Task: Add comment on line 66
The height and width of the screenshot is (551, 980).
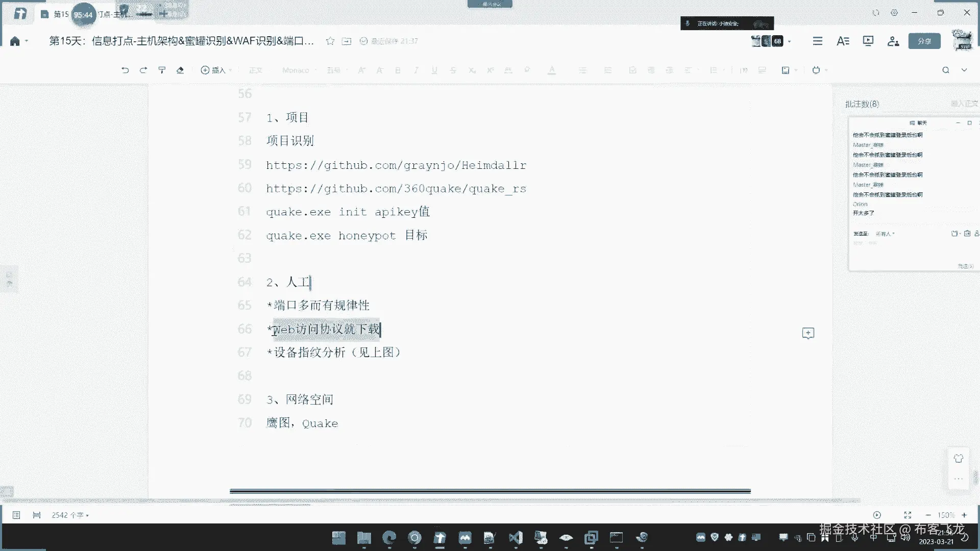Action: (808, 333)
